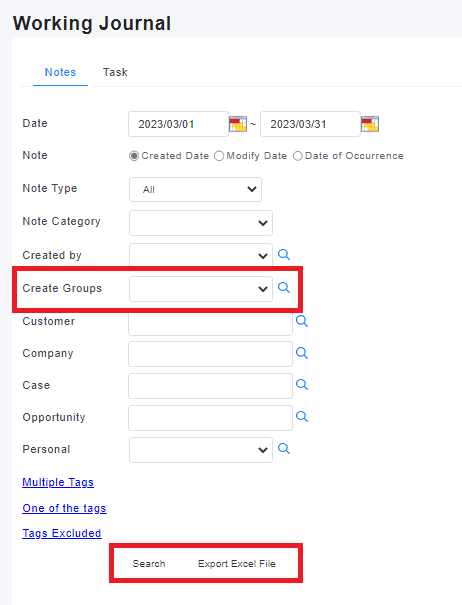Screen dimensions: 462x605
Task: Click Export Excel File button
Action: coord(237,564)
